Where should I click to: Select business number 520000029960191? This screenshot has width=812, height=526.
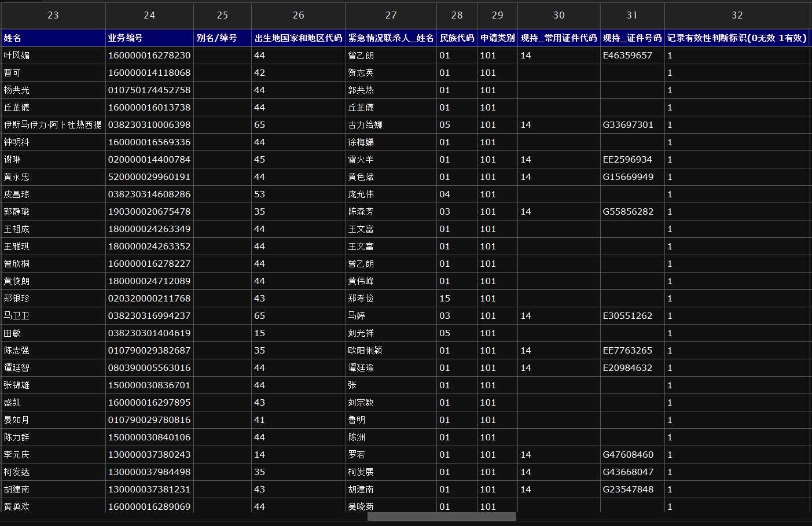tap(149, 177)
